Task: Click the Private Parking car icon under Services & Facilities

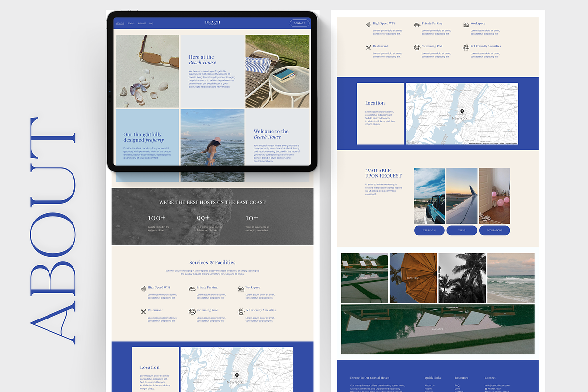Action: [x=192, y=289]
